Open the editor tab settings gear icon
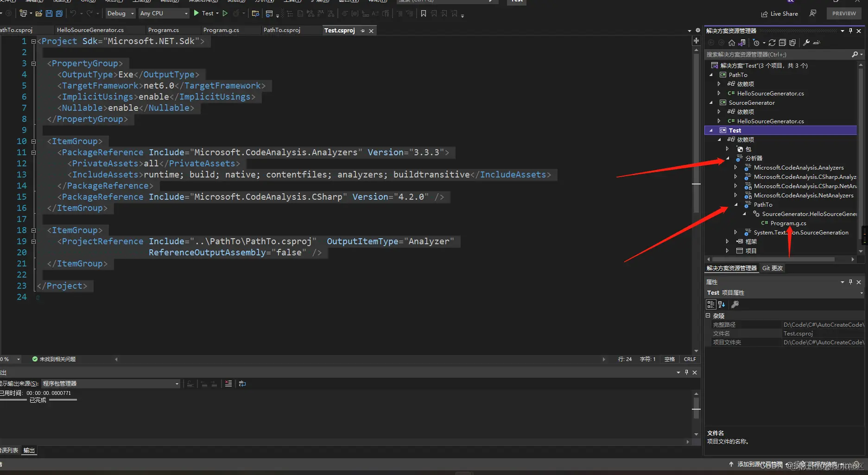 coord(698,31)
